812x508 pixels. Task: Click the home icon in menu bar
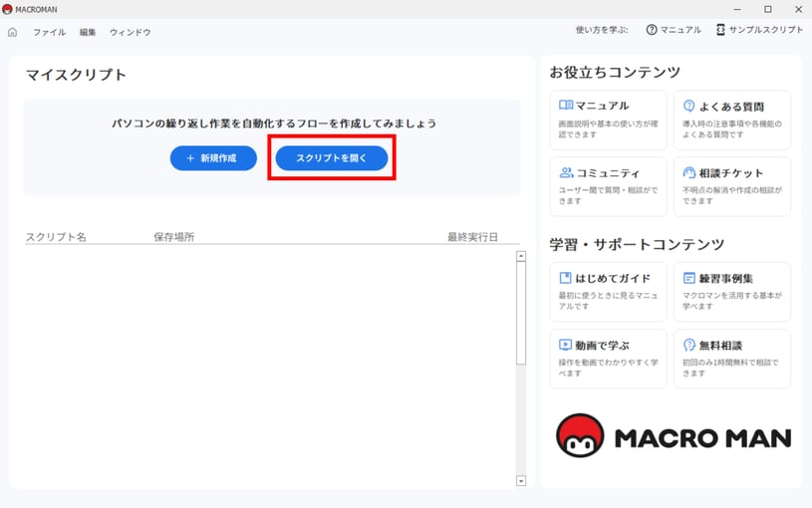pos(13,32)
